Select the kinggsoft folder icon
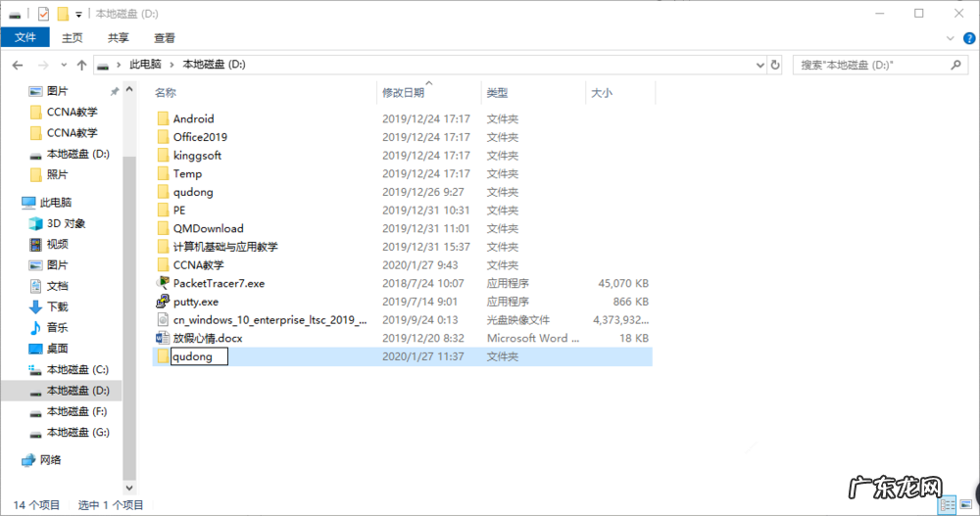The height and width of the screenshot is (516, 980). tap(163, 155)
